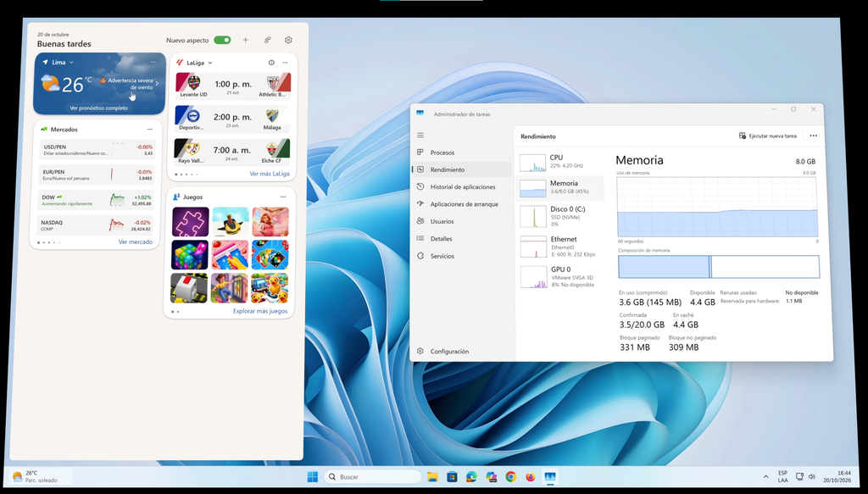This screenshot has width=868, height=494.
Task: Click the Composición de memoria bar
Action: click(x=719, y=267)
